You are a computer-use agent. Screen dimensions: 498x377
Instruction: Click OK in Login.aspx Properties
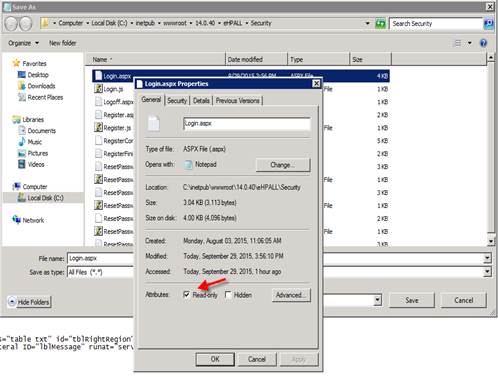[x=215, y=359]
